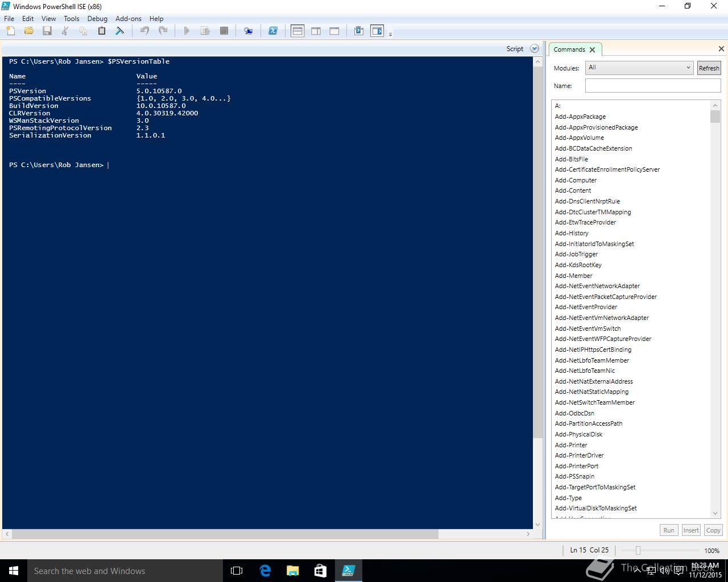Toggle Show Command Add-on toolbar button
728x582 pixels.
pyautogui.click(x=377, y=31)
